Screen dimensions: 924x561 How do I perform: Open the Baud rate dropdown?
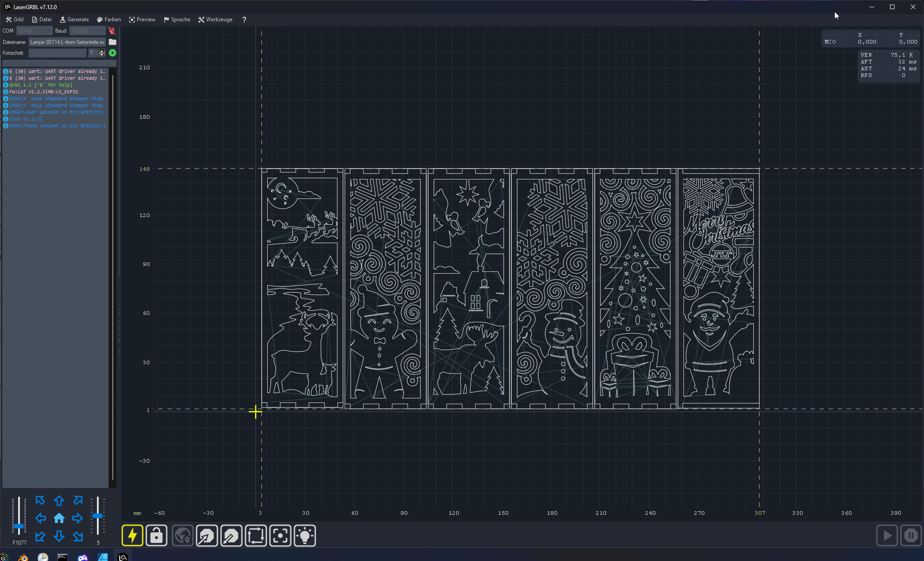(87, 31)
